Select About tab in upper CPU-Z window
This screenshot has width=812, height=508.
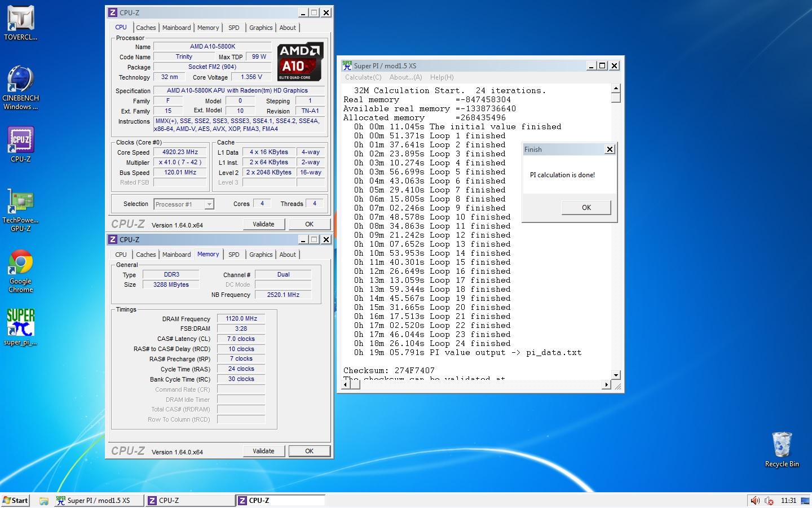coord(288,28)
